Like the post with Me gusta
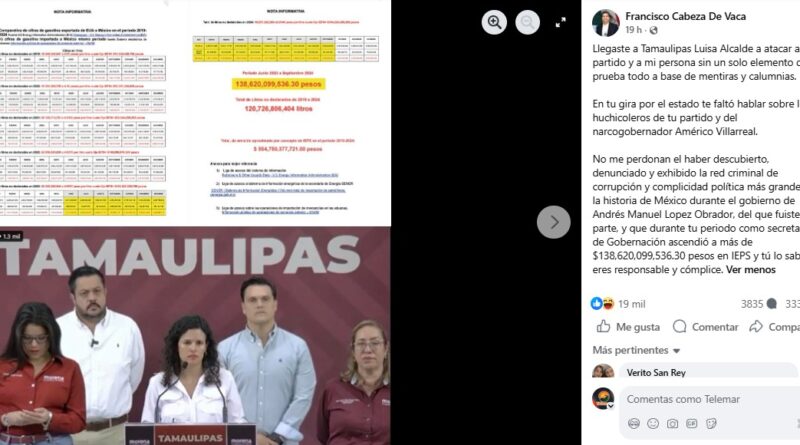Screen dimensions: 800x445 [x=628, y=327]
